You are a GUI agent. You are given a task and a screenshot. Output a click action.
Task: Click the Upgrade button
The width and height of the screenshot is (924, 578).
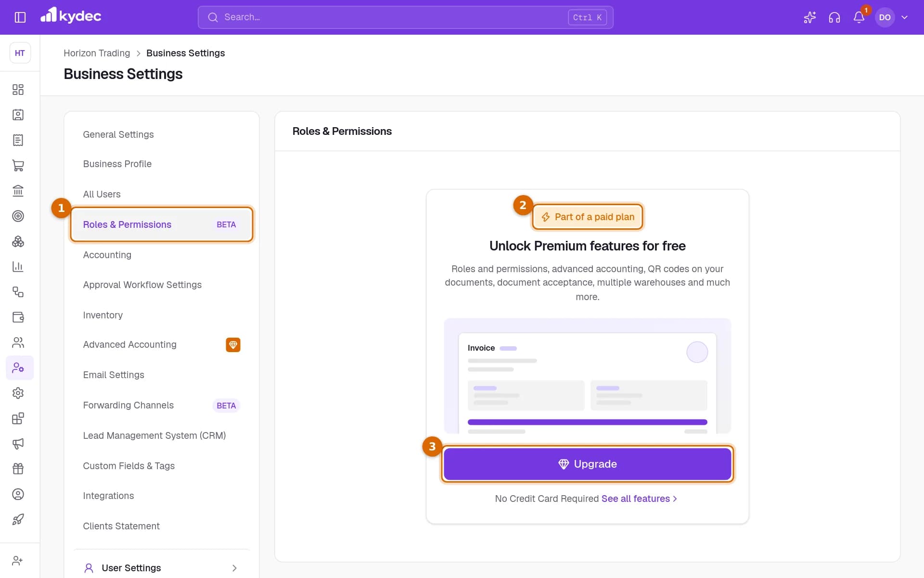pos(587,464)
